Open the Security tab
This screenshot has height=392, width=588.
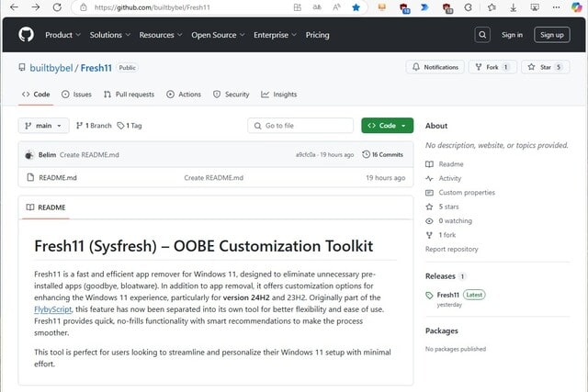coord(231,95)
